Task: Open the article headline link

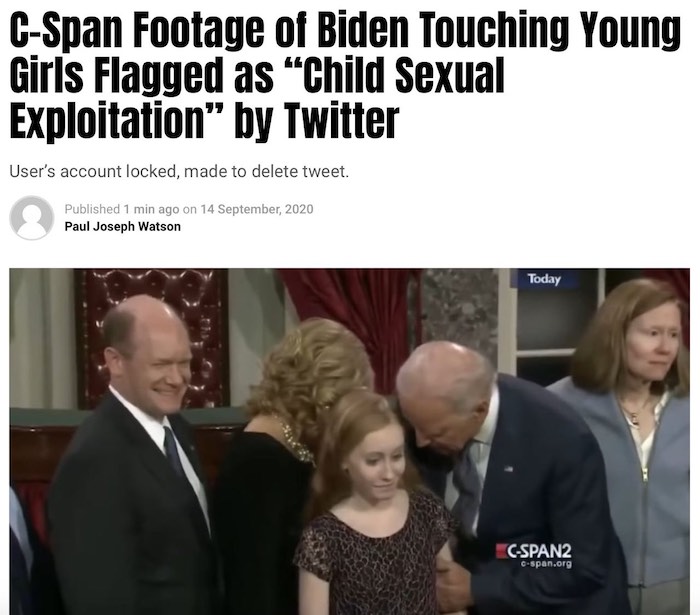Action: click(x=345, y=74)
